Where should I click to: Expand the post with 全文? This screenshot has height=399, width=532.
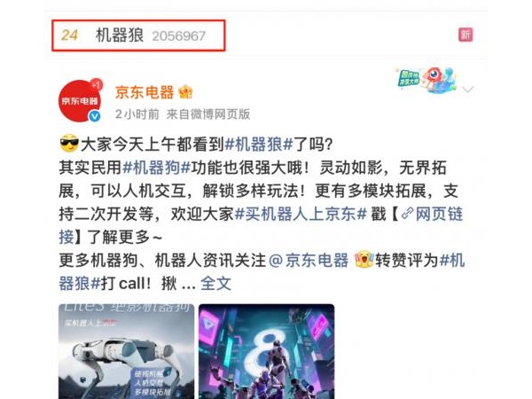[215, 284]
